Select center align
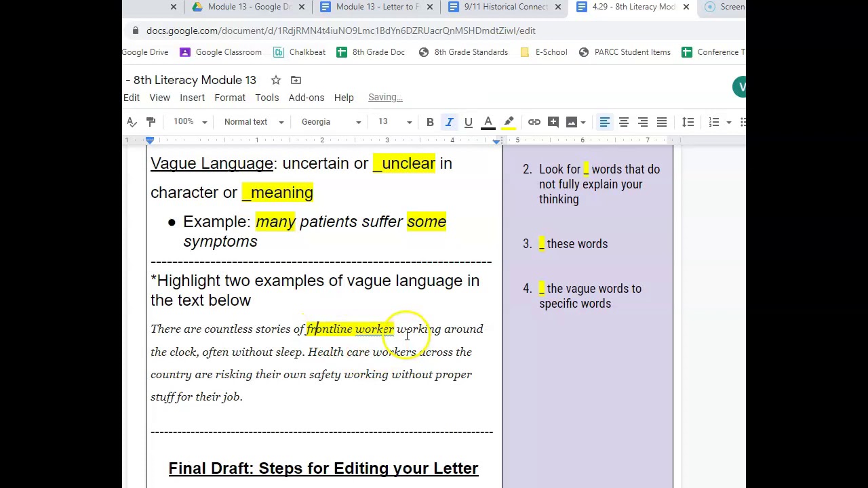 (624, 122)
